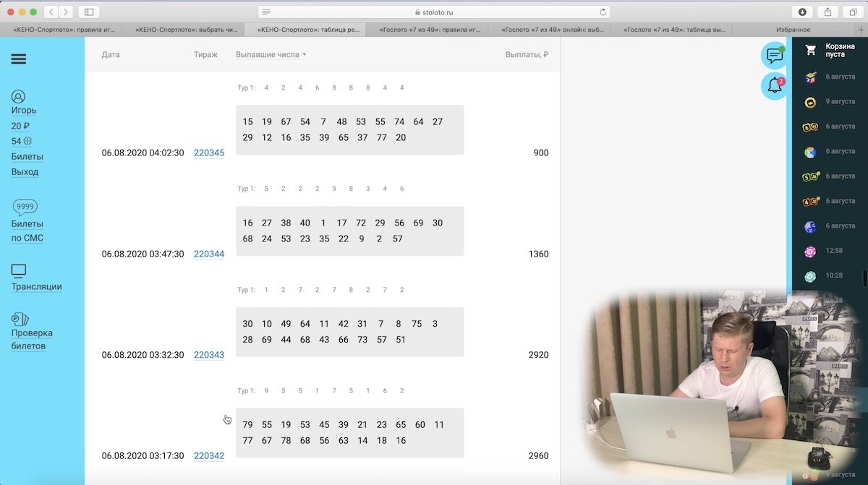The height and width of the screenshot is (485, 868).
Task: Click the SMS tickets speech bubble icon
Action: point(25,207)
